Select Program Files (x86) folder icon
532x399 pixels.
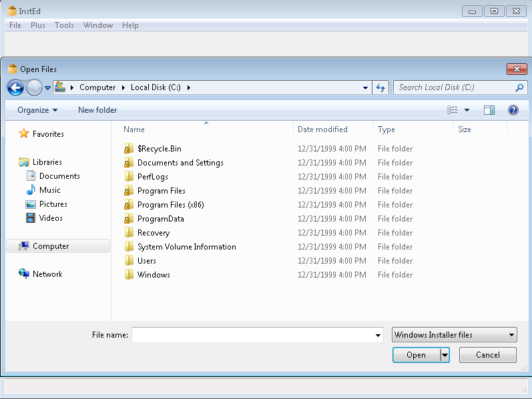[x=129, y=205]
